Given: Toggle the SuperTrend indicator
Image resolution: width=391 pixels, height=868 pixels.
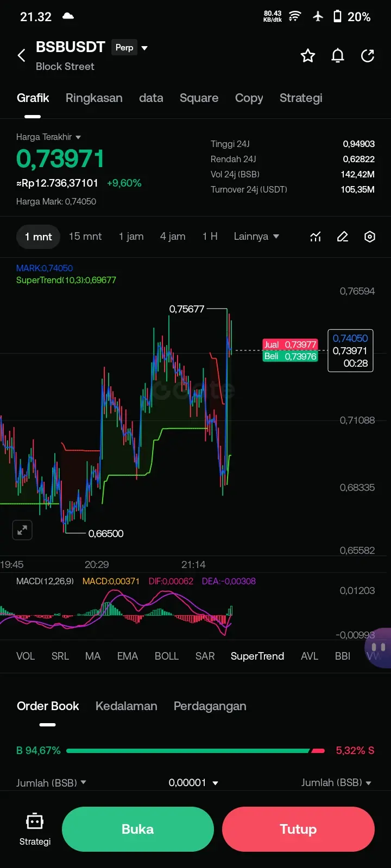Looking at the screenshot, I should pyautogui.click(x=257, y=656).
